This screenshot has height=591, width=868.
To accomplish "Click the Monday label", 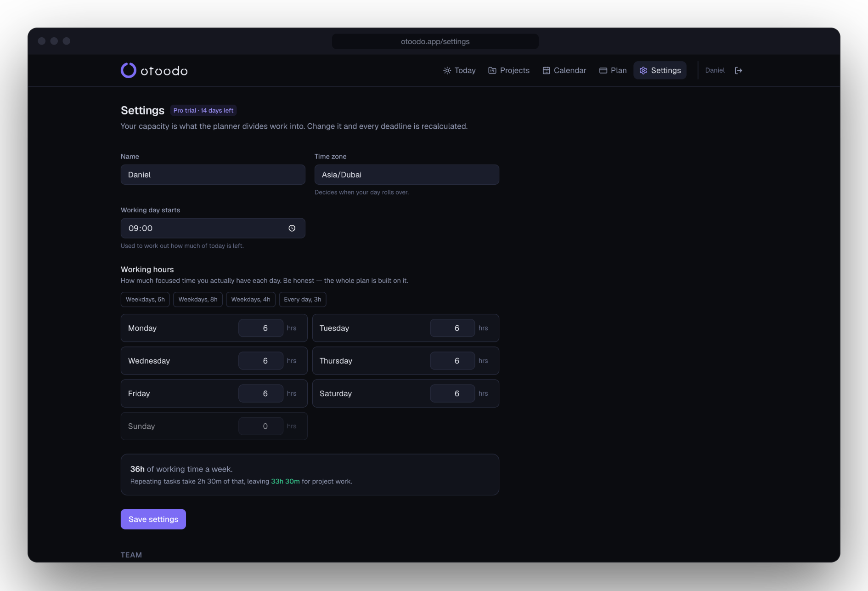I will (x=142, y=328).
